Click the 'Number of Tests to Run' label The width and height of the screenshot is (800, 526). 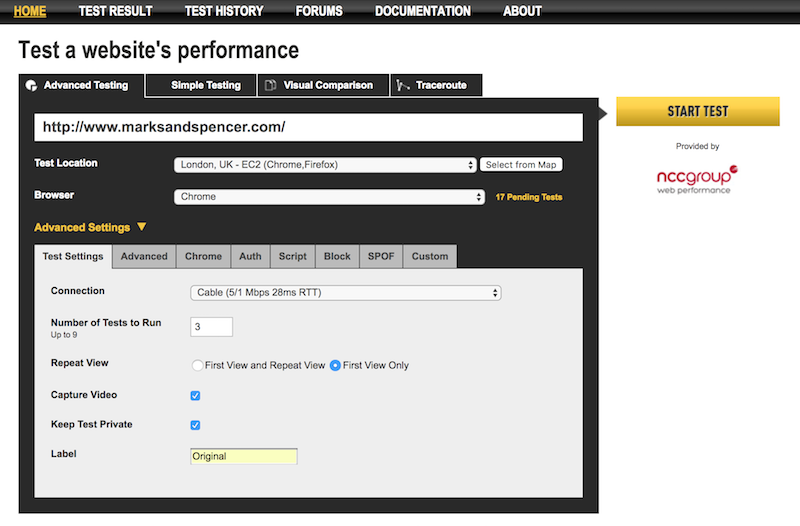coord(106,322)
